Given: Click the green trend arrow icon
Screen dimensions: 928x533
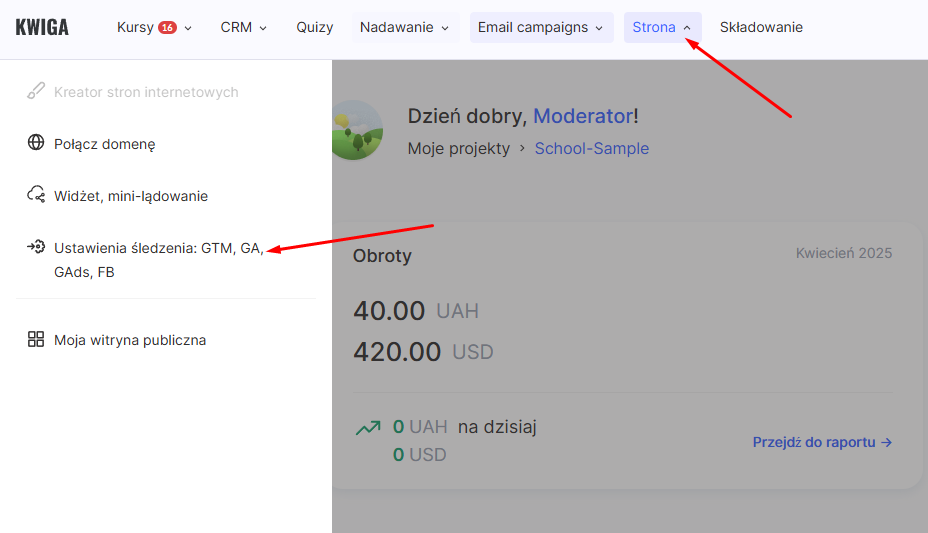Looking at the screenshot, I should click(x=368, y=427).
